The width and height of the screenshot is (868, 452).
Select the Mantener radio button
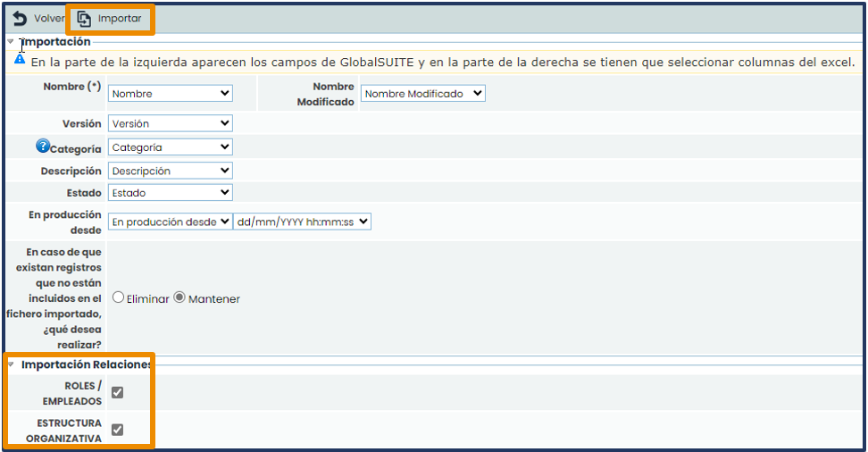pyautogui.click(x=179, y=298)
